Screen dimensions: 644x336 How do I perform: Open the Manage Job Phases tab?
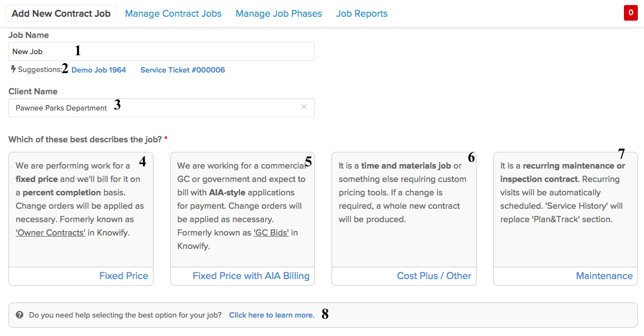279,13
